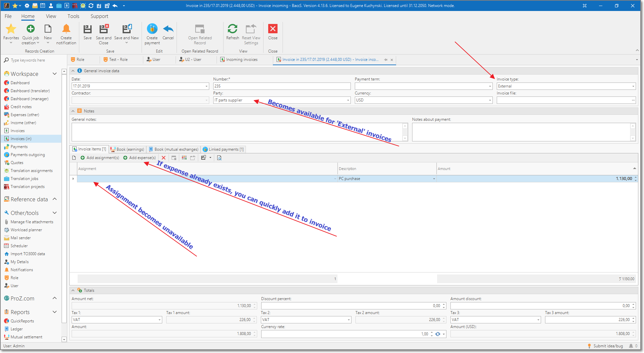Collapse General invoice data section
The height and width of the screenshot is (353, 644).
click(73, 71)
